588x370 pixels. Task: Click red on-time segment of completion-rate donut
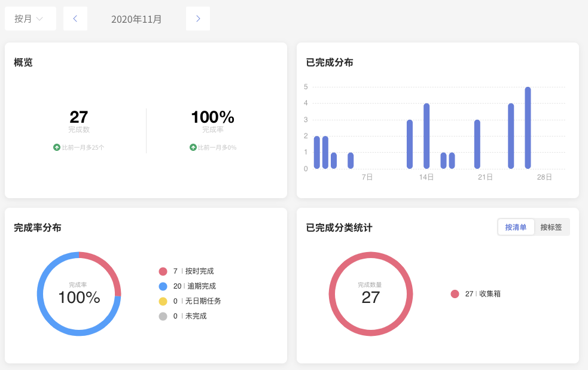[109, 267]
